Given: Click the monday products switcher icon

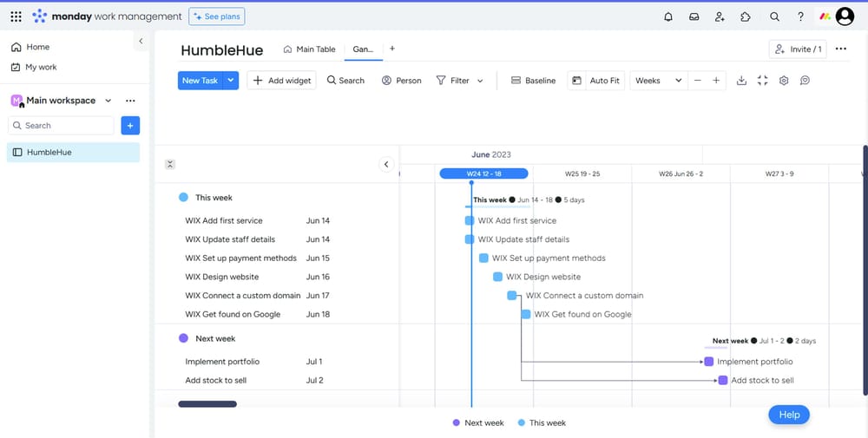Looking at the screenshot, I should click(825, 16).
